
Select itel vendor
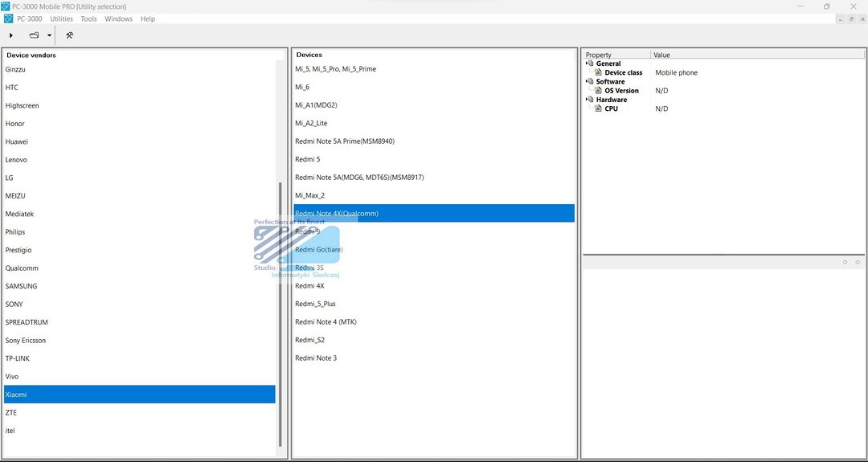tap(140, 431)
